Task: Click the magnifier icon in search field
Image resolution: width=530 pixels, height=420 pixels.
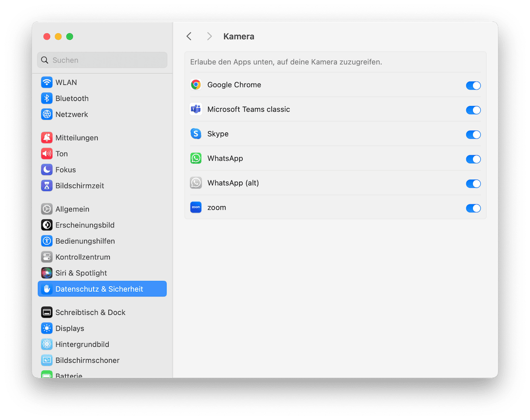Action: point(44,60)
